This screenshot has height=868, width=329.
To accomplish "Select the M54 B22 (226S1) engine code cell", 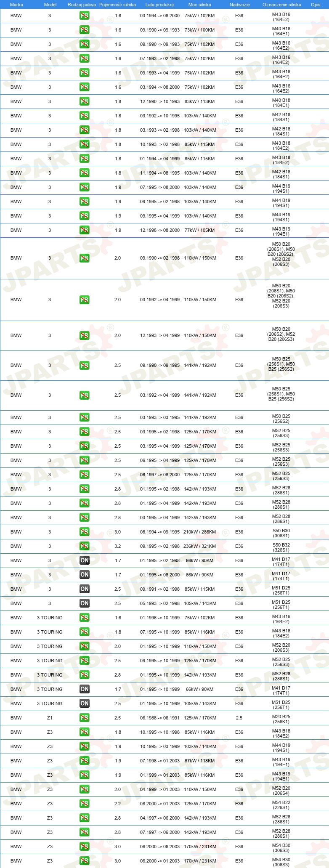I will point(281,805).
